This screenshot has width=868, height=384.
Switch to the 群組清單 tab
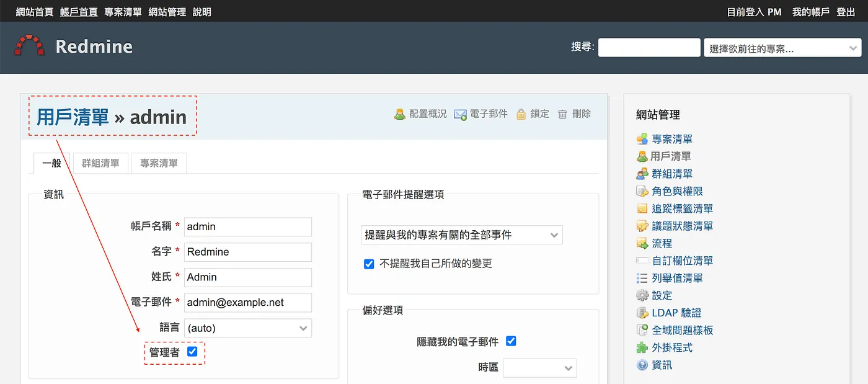click(100, 163)
